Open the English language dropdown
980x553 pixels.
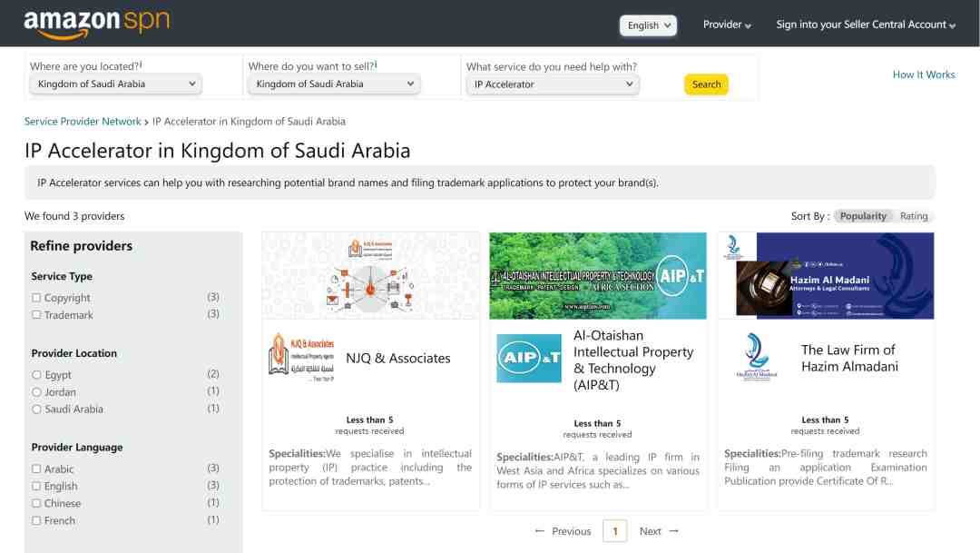tap(648, 25)
